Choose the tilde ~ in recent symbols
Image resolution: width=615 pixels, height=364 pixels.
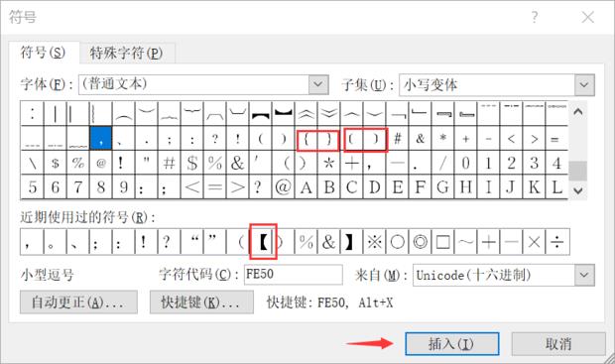tap(465, 242)
